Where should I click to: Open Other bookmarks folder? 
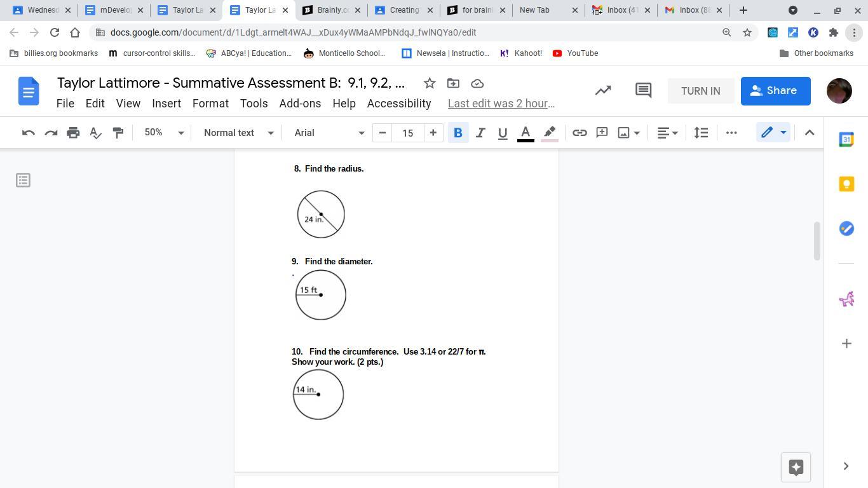click(817, 53)
